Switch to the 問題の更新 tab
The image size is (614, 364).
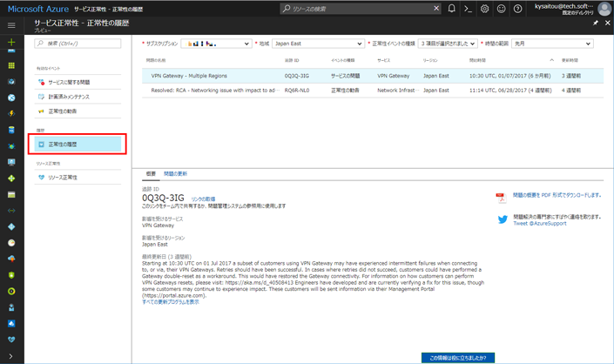(175, 174)
